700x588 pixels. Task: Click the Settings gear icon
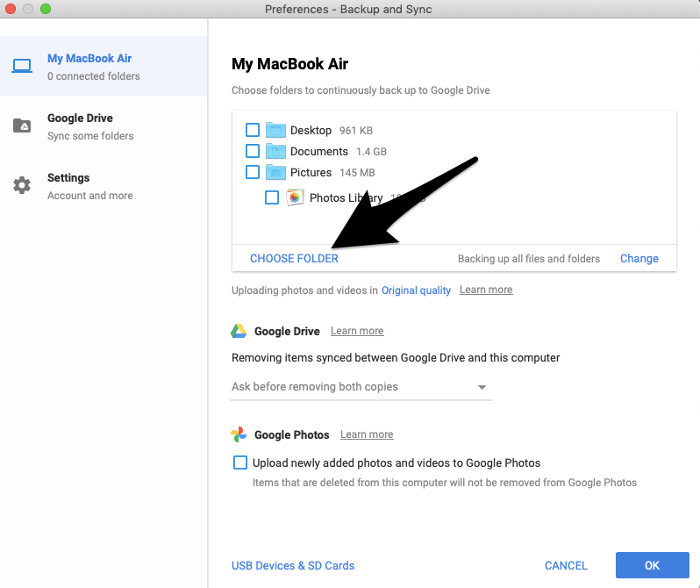pyautogui.click(x=21, y=185)
